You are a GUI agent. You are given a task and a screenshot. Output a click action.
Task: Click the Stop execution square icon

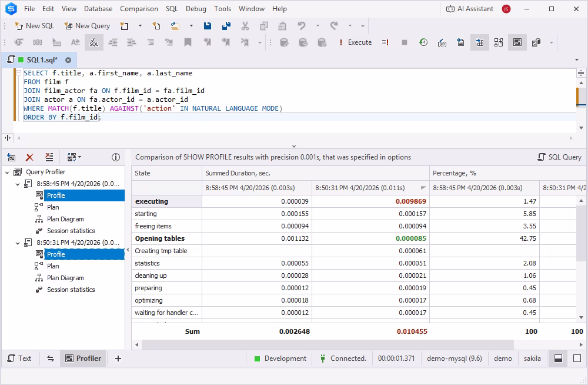pos(405,42)
